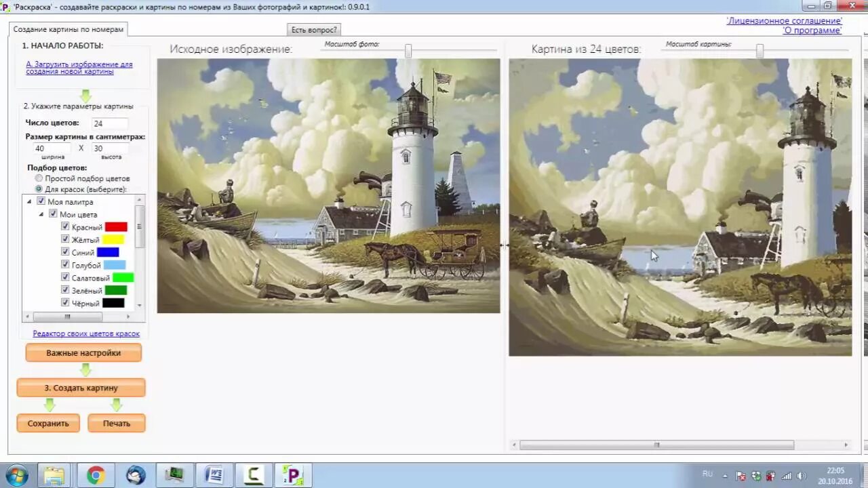Click the Масштаб фото slider handle
Image resolution: width=868 pixels, height=488 pixels.
(408, 51)
